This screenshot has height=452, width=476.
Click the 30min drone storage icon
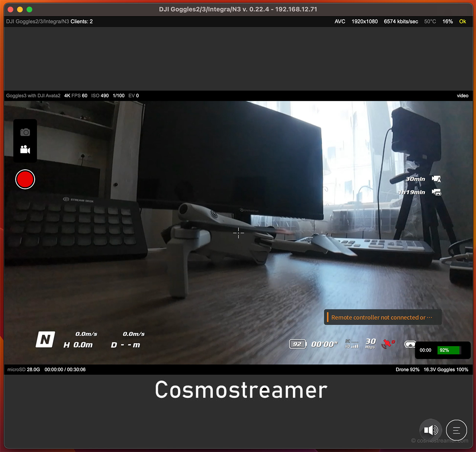coord(436,179)
